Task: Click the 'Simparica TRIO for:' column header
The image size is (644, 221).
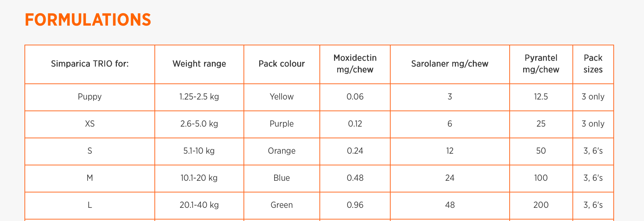Action: point(90,64)
